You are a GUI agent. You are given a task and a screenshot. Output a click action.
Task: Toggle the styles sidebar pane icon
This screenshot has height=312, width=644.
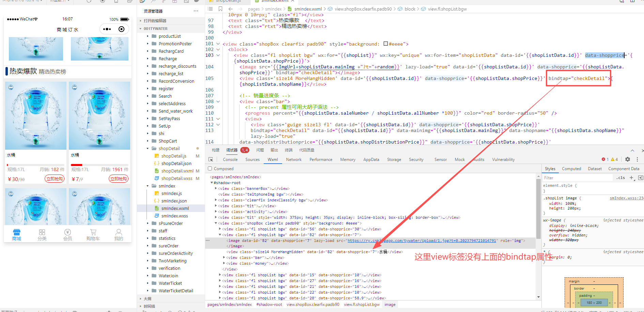[x=641, y=178]
